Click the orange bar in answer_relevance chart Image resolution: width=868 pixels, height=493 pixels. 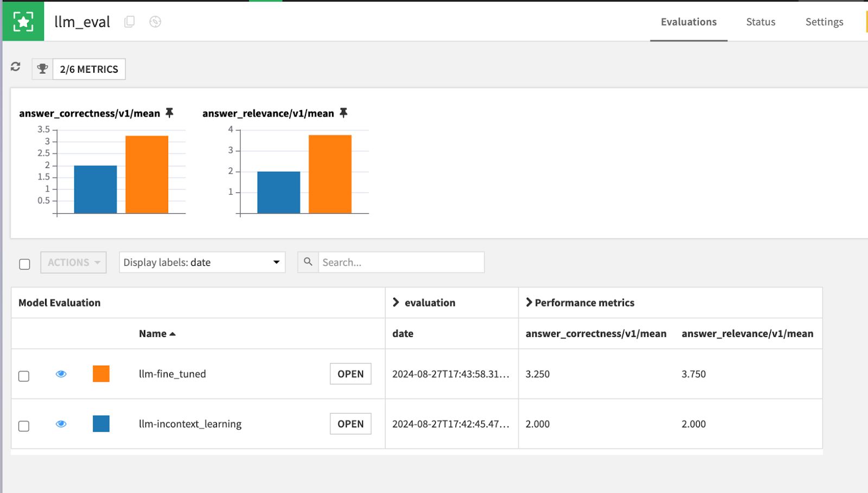pyautogui.click(x=330, y=174)
